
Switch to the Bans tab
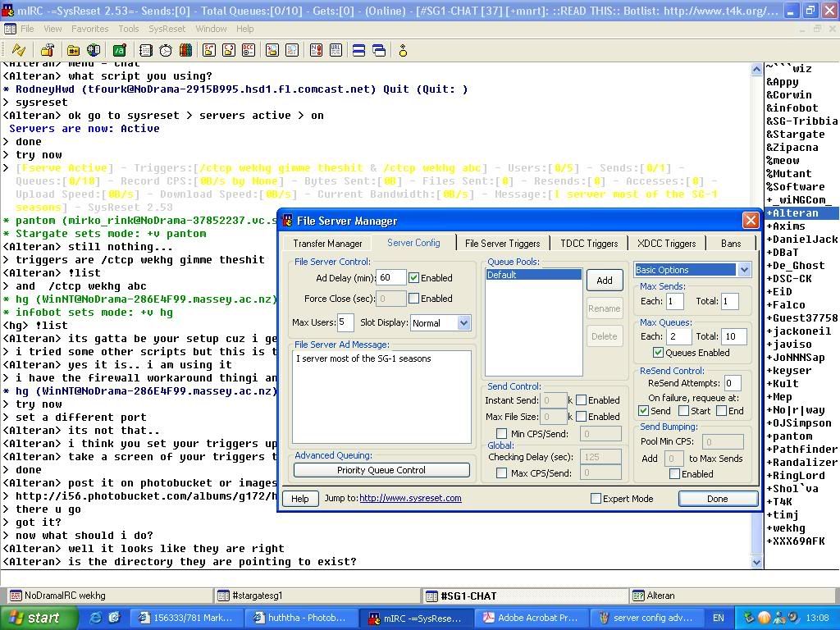731,244
